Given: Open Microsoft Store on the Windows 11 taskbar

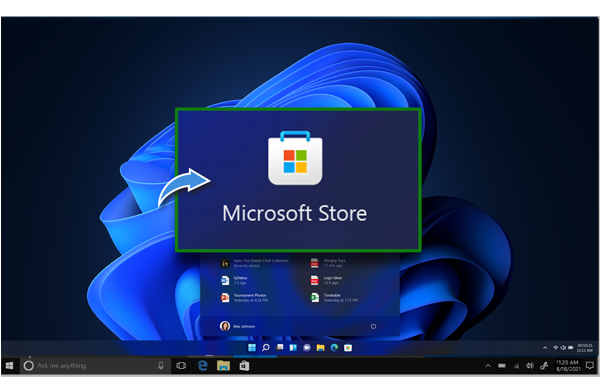Looking at the screenshot, I should [348, 347].
